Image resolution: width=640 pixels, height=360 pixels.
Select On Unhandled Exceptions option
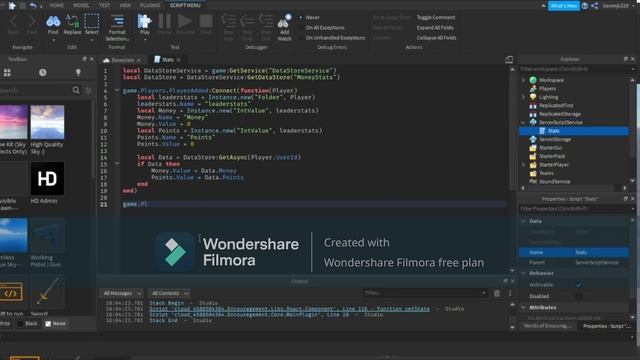(x=332, y=38)
